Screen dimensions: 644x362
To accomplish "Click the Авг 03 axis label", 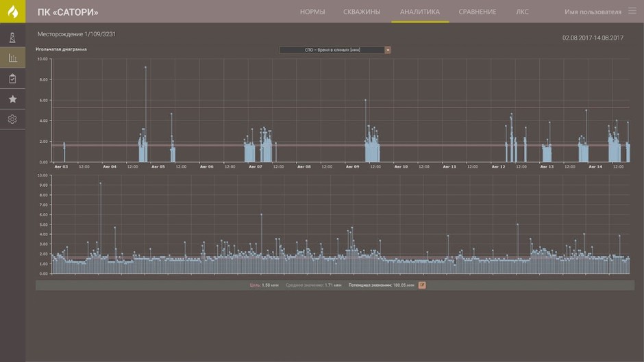I will pyautogui.click(x=61, y=167).
